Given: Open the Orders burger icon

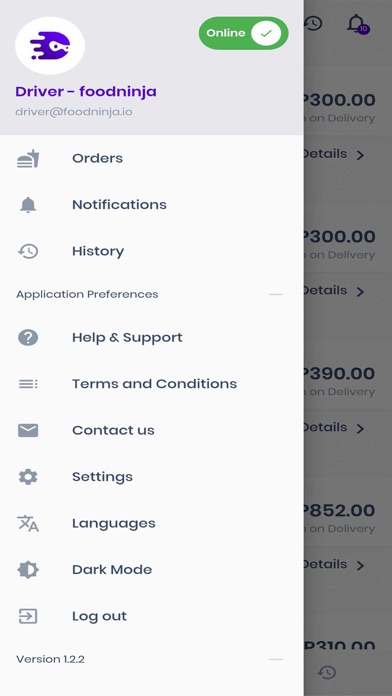Looking at the screenshot, I should (28, 158).
